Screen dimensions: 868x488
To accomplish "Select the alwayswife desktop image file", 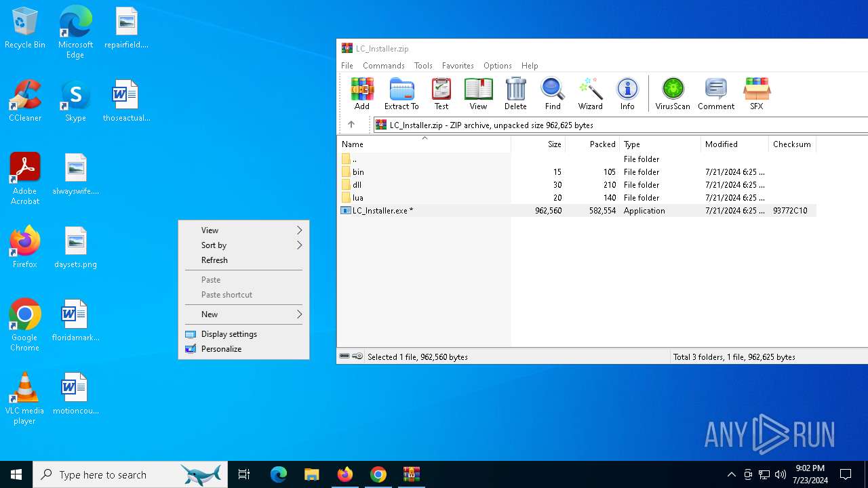I will [x=75, y=175].
